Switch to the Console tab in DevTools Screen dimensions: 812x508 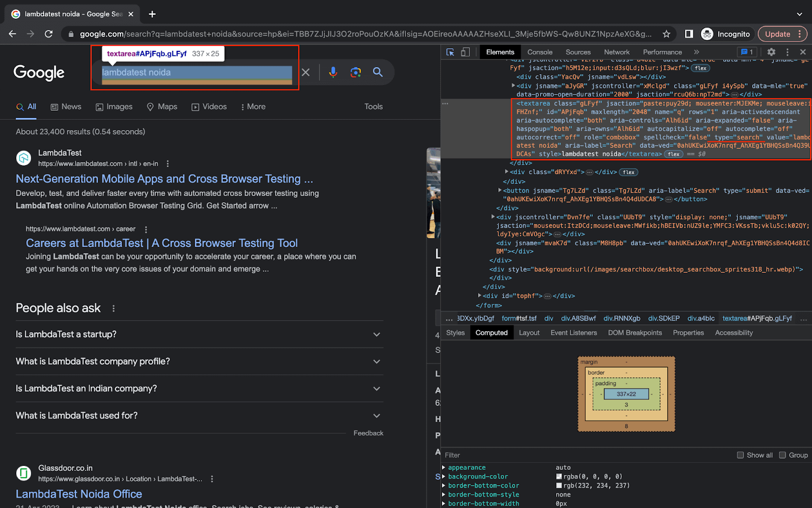tap(539, 52)
